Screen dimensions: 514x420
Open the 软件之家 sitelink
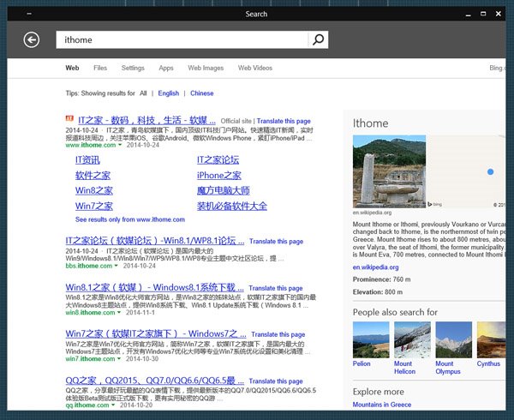click(93, 176)
